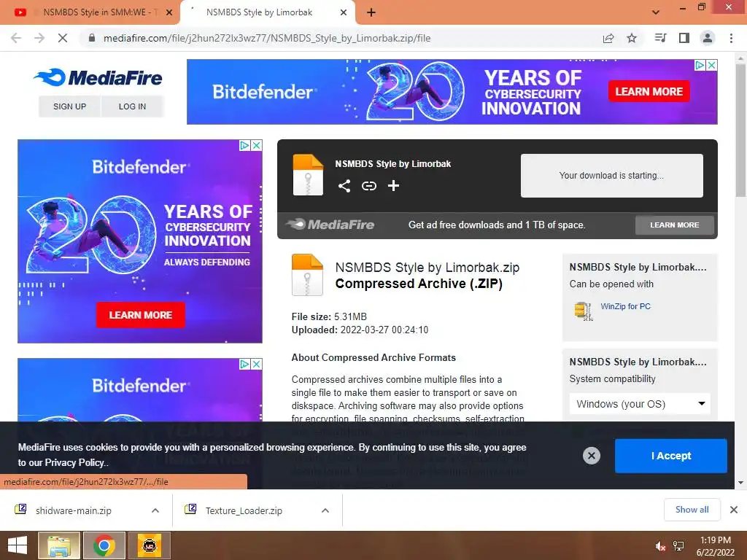Click the Chrome profile avatar icon
Viewport: 747px width, 560px height.
coord(708,38)
